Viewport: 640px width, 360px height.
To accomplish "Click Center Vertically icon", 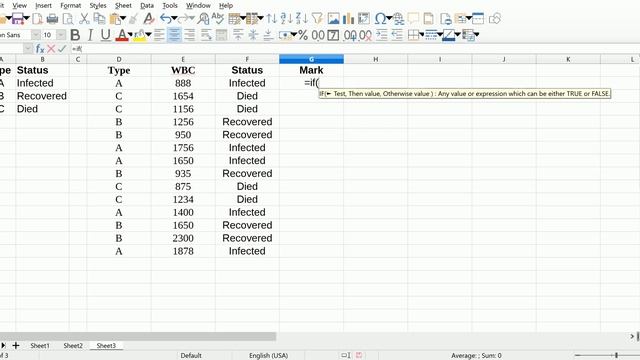I will [x=253, y=35].
